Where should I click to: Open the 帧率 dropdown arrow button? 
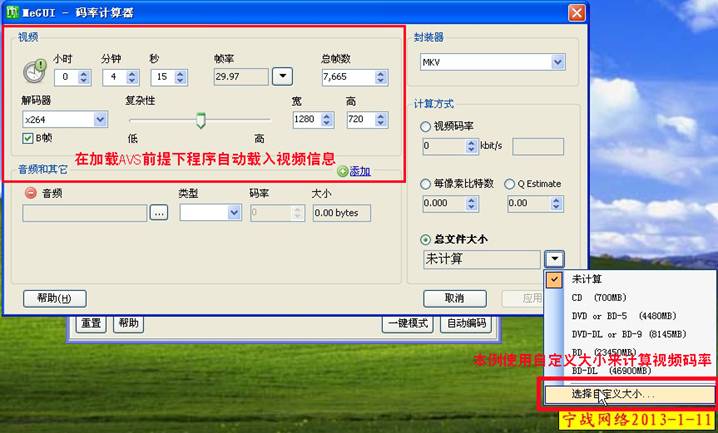pos(283,76)
